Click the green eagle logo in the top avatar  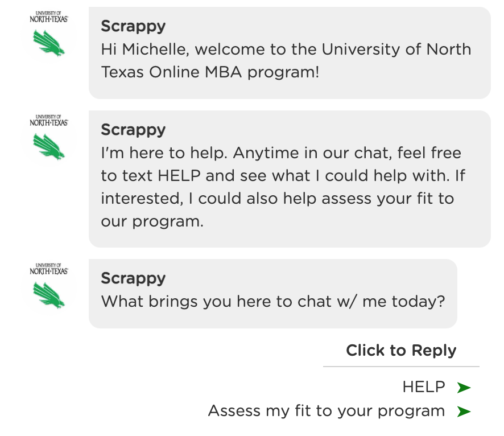click(x=49, y=43)
